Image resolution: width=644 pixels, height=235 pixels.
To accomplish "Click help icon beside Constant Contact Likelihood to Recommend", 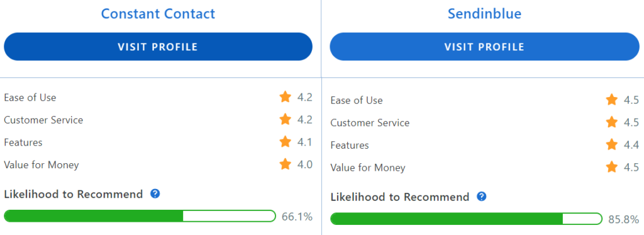I will click(x=155, y=194).
